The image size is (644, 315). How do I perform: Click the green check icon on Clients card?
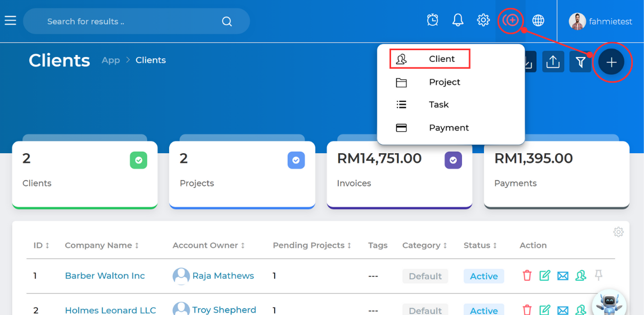[138, 160]
